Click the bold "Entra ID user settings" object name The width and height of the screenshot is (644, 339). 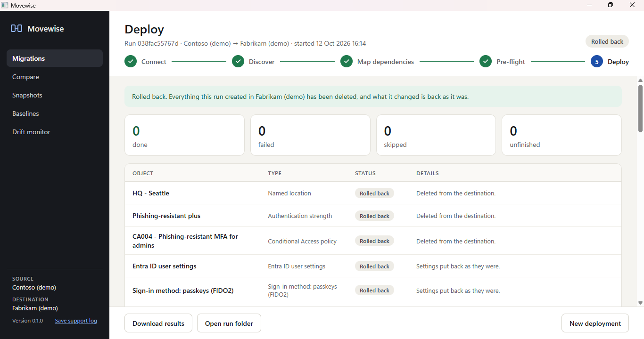tap(165, 266)
